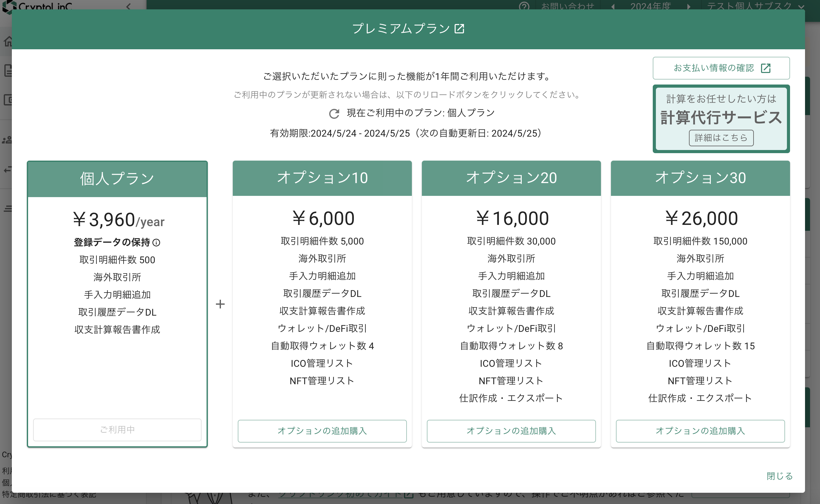The width and height of the screenshot is (820, 504).
Task: Click オプションの追加購入 under オプション20
Action: point(511,431)
